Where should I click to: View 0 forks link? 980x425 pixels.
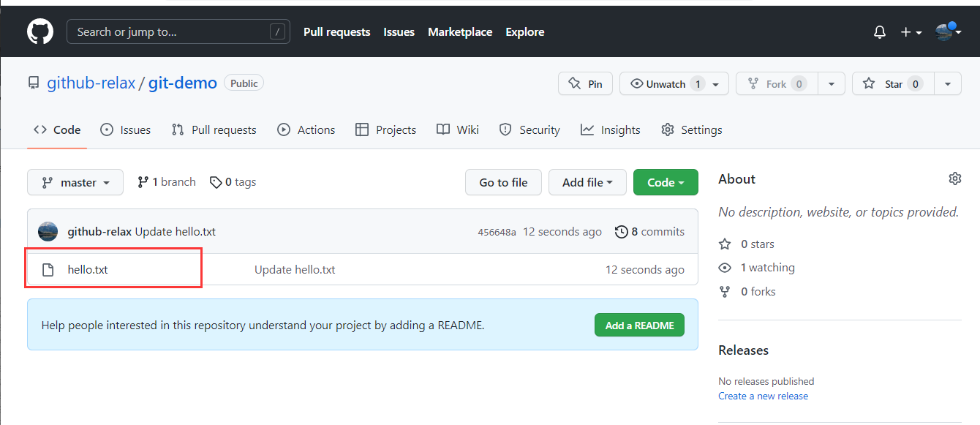tap(747, 291)
